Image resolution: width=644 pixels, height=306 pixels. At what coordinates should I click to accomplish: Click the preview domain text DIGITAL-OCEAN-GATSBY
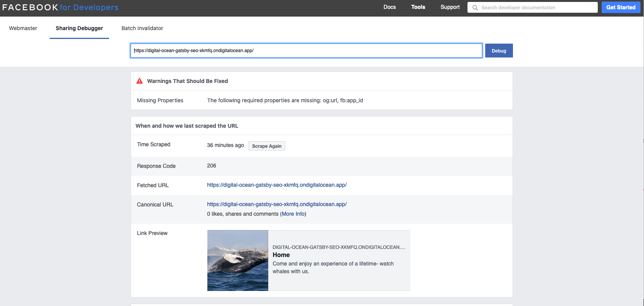tap(339, 247)
